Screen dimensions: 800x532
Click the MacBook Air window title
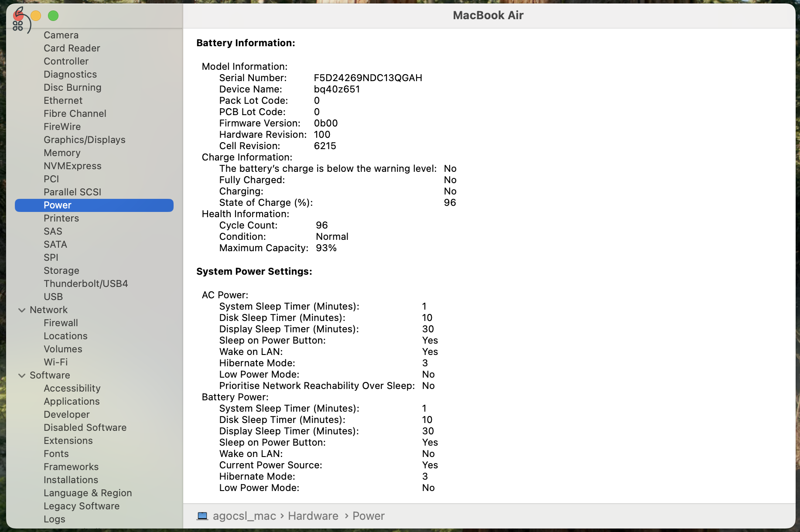tap(488, 15)
